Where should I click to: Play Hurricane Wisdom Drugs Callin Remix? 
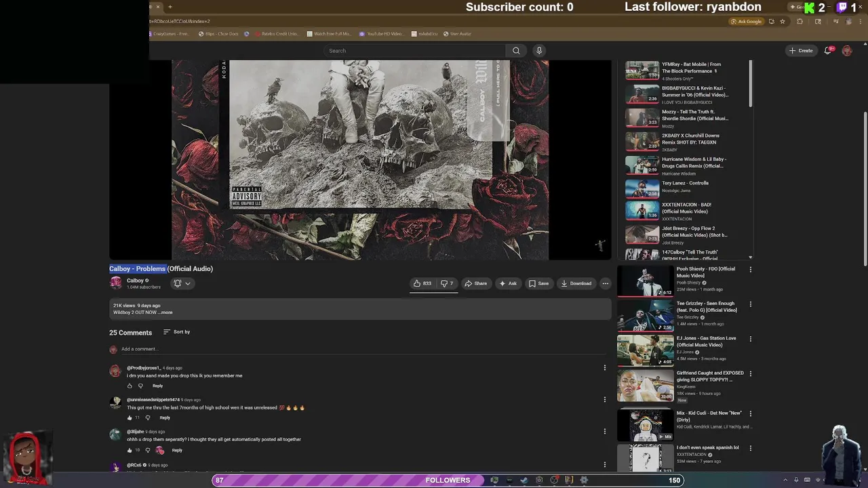coord(686,165)
